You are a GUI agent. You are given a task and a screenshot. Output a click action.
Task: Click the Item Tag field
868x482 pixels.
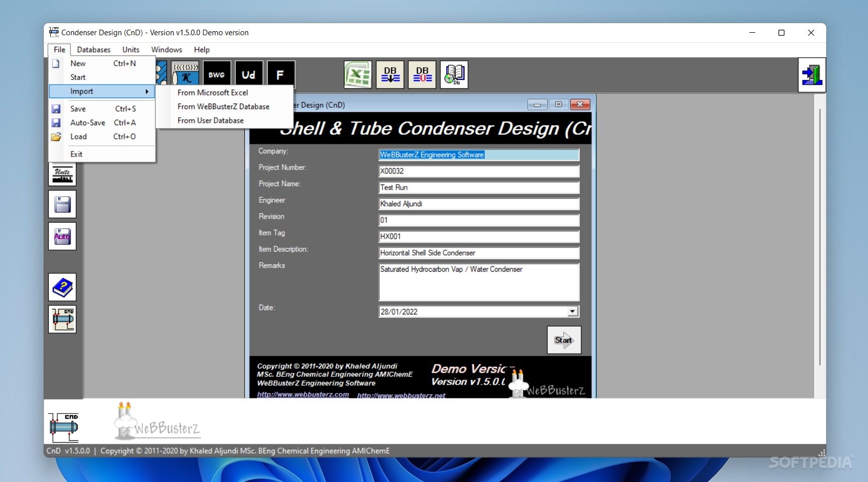479,236
